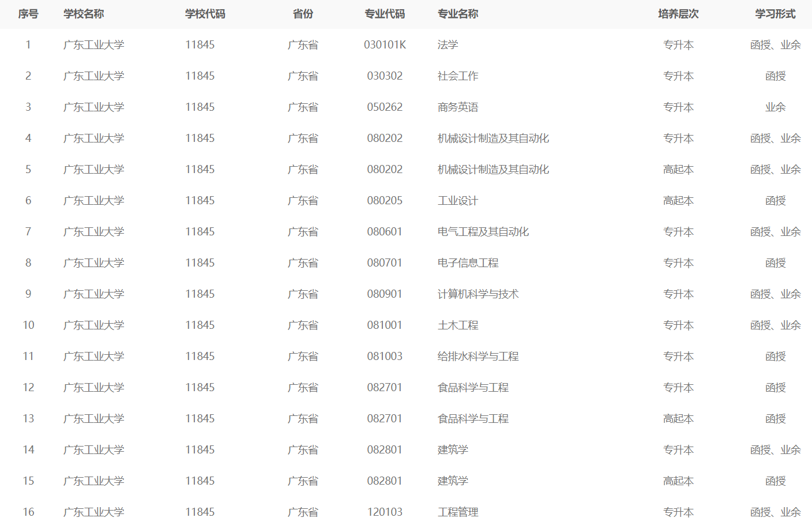The width and height of the screenshot is (812, 525).
Task: Click the 省份 column header
Action: (x=303, y=14)
